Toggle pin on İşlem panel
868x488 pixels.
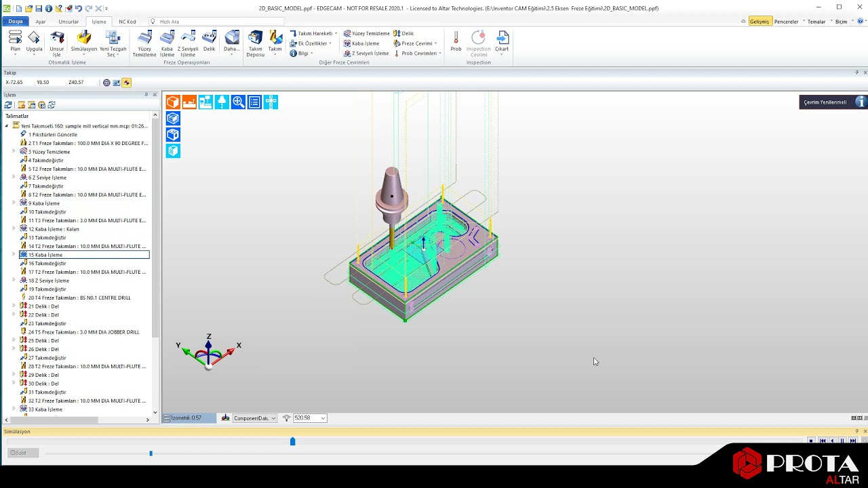coord(146,95)
